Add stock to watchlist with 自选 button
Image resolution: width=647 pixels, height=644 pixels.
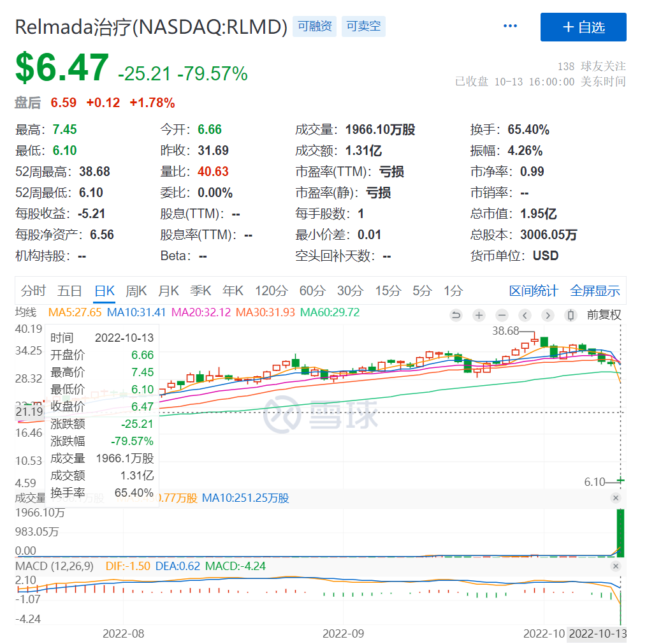click(583, 27)
